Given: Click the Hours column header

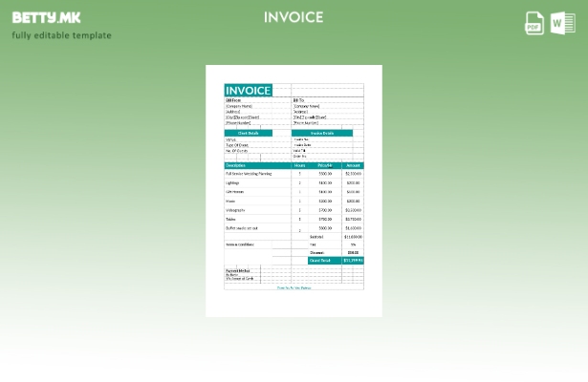Looking at the screenshot, I should coord(299,165).
